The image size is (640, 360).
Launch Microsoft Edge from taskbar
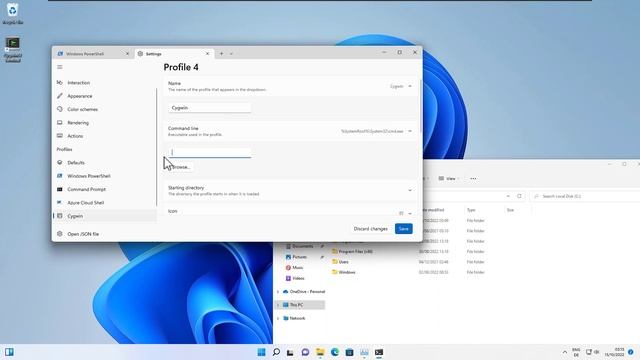pyautogui.click(x=335, y=352)
